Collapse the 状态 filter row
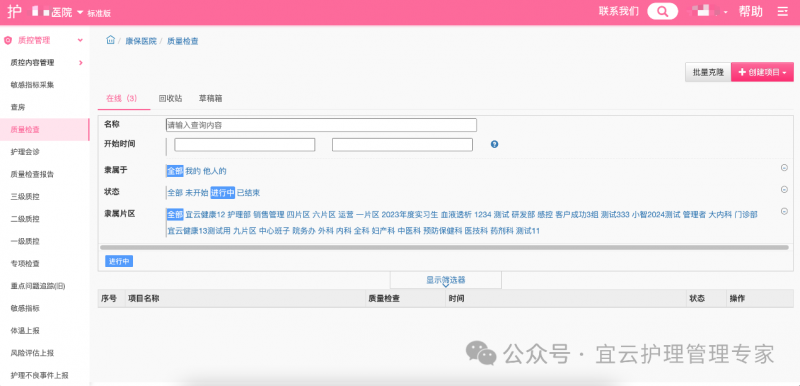 tap(784, 189)
